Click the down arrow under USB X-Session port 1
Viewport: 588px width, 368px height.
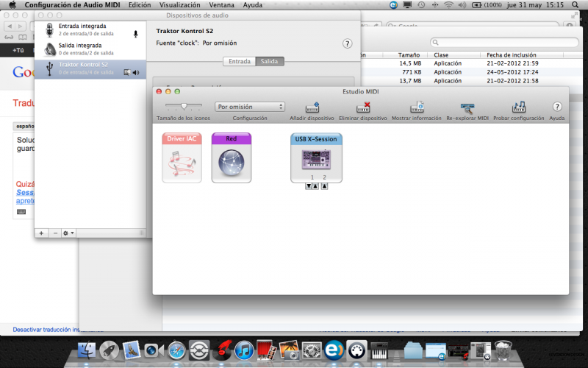(309, 186)
